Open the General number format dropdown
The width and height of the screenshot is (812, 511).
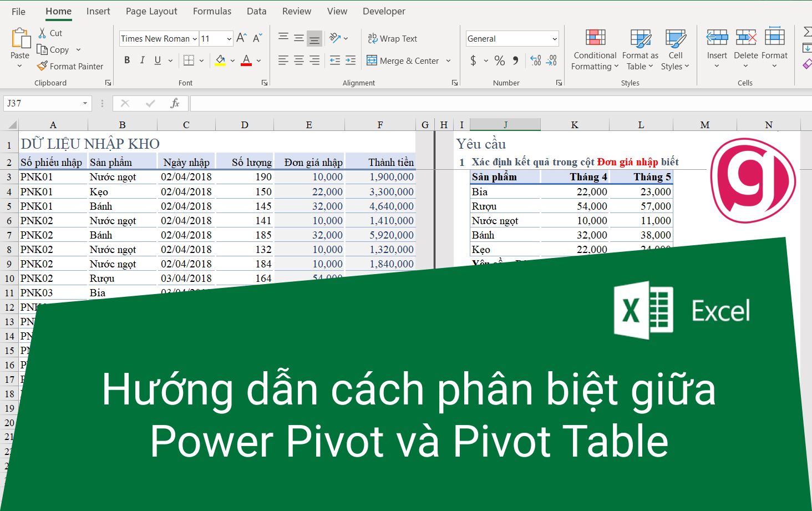[555, 38]
